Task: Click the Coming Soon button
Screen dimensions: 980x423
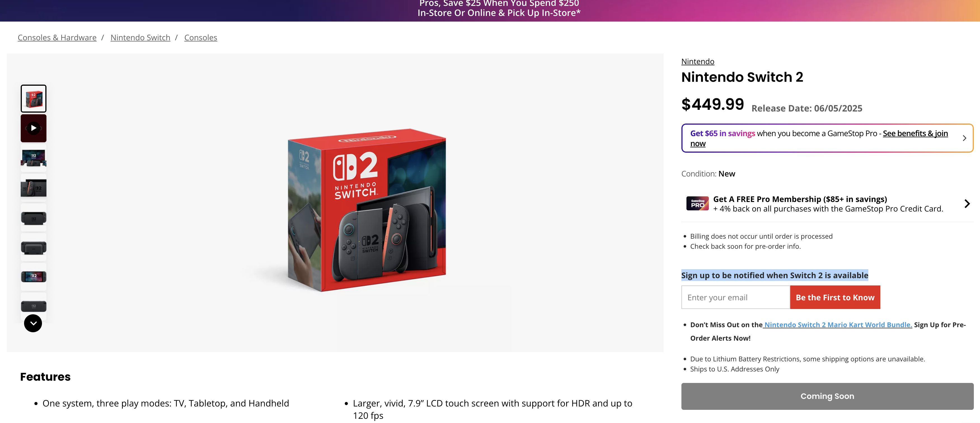Action: (x=827, y=396)
